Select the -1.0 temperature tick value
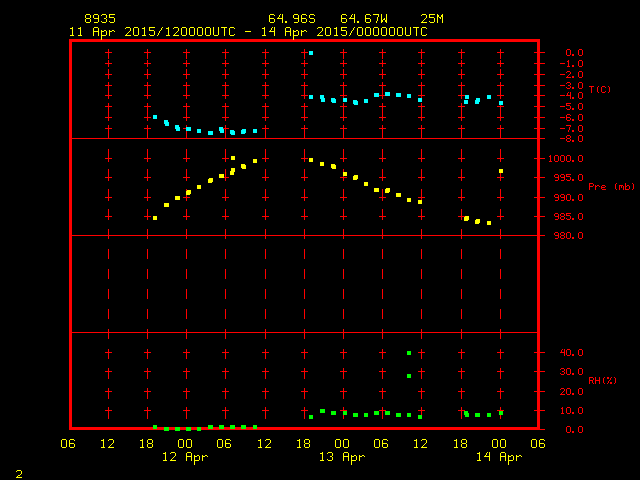This screenshot has height=480, width=640. 571,64
